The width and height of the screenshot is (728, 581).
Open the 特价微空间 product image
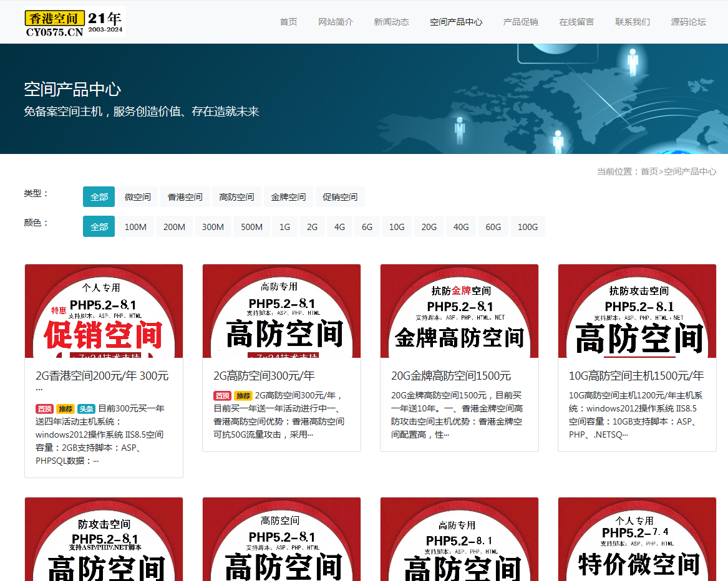[x=637, y=539]
